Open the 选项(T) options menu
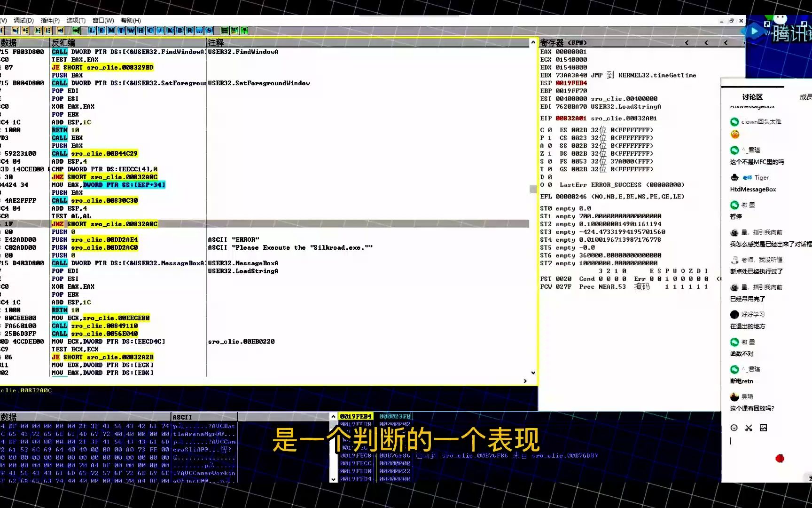 [x=76, y=20]
